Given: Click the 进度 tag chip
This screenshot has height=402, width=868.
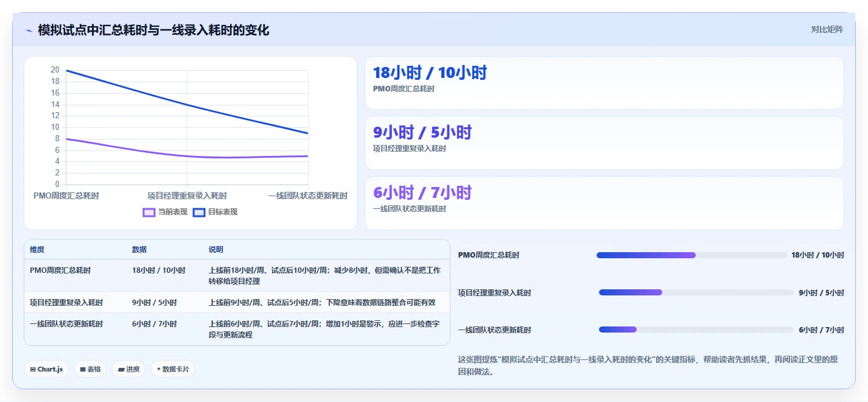Looking at the screenshot, I should (x=128, y=369).
